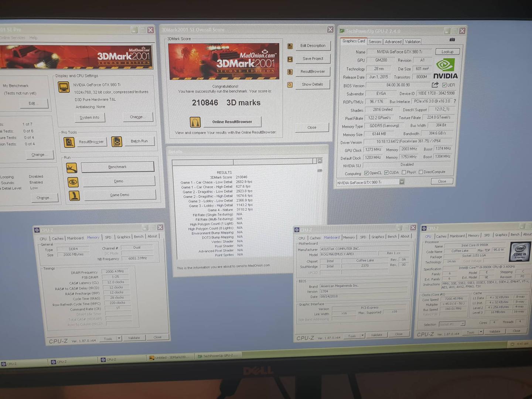Click the Demo eye icon

(73, 182)
